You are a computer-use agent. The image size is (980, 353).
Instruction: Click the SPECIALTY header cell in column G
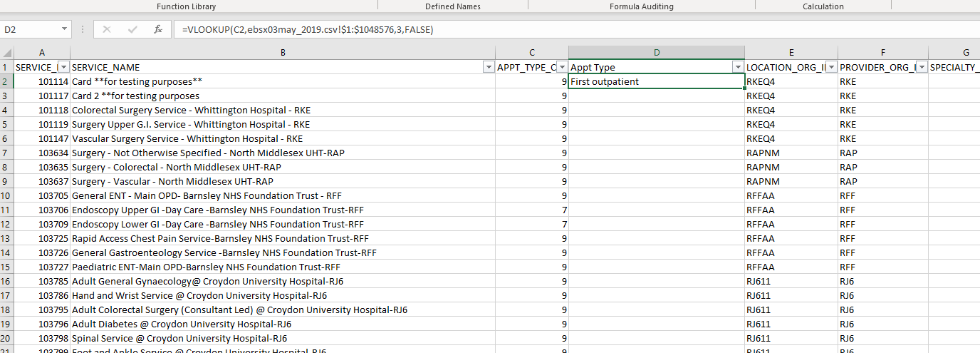[954, 67]
